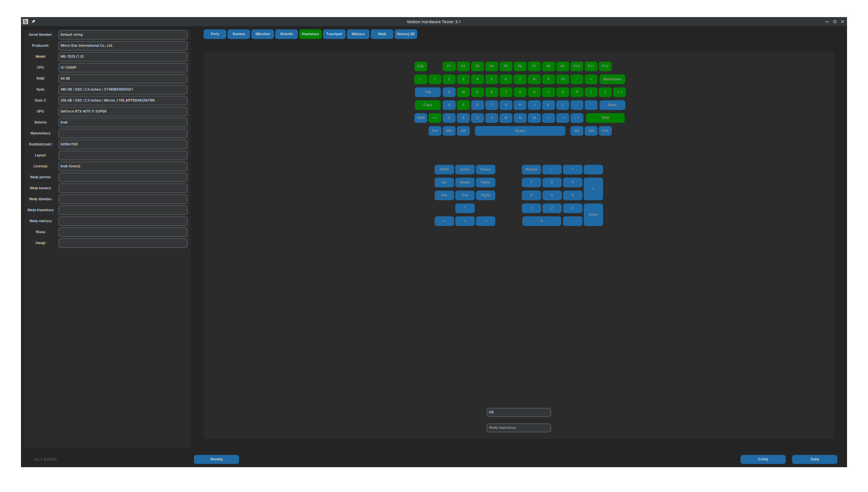The image size is (868, 492).
Task: Click the Q key button
Action: [x=449, y=92]
